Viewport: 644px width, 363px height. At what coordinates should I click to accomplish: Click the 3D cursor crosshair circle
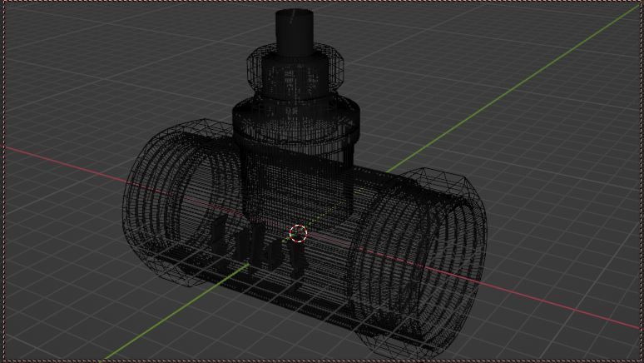tap(298, 233)
